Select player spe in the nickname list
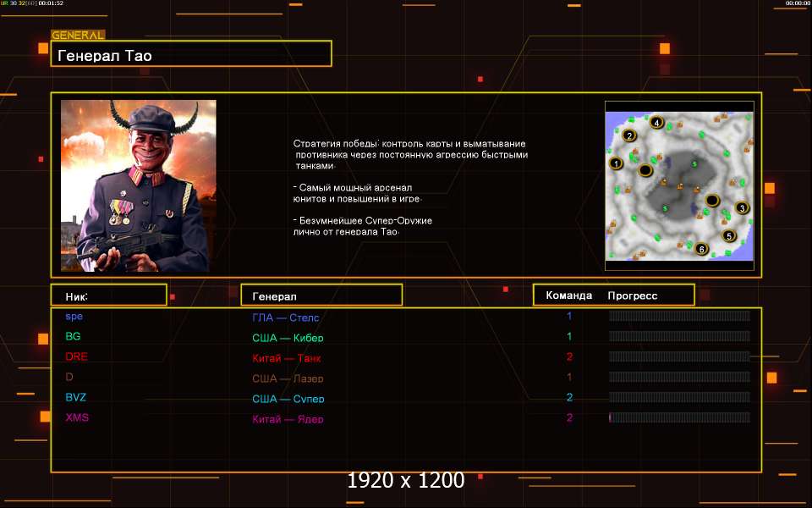Screen dimensions: 812x508 pos(74,316)
